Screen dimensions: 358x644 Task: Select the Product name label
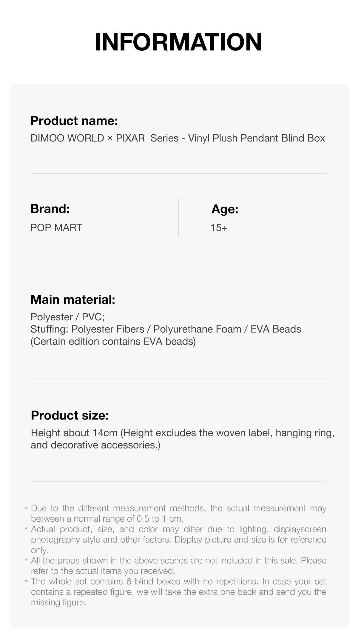(x=74, y=121)
